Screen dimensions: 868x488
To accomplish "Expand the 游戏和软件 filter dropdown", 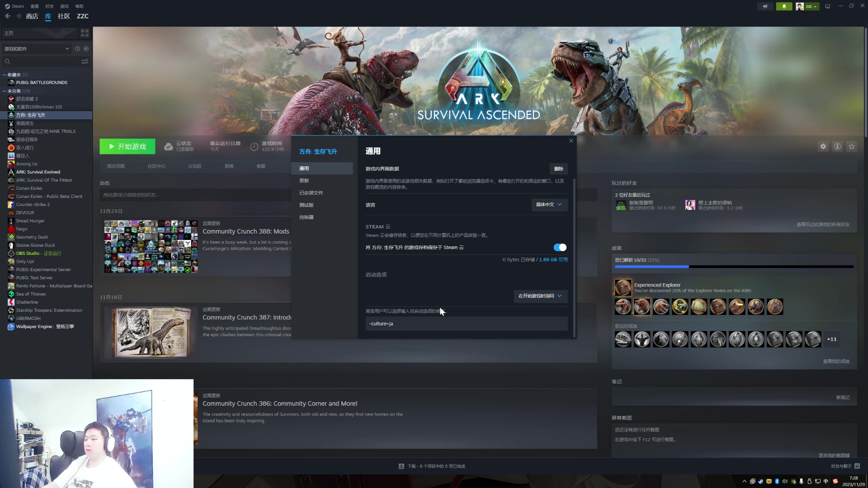I will [x=36, y=49].
